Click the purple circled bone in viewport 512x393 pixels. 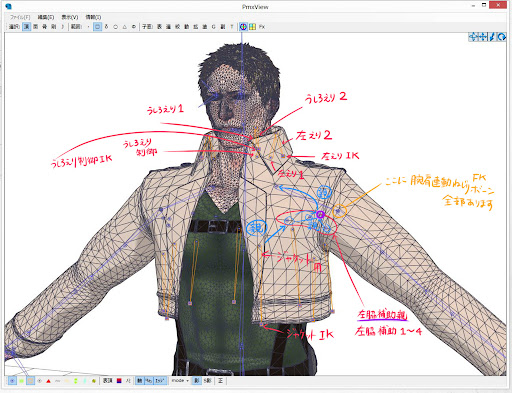coord(320,214)
